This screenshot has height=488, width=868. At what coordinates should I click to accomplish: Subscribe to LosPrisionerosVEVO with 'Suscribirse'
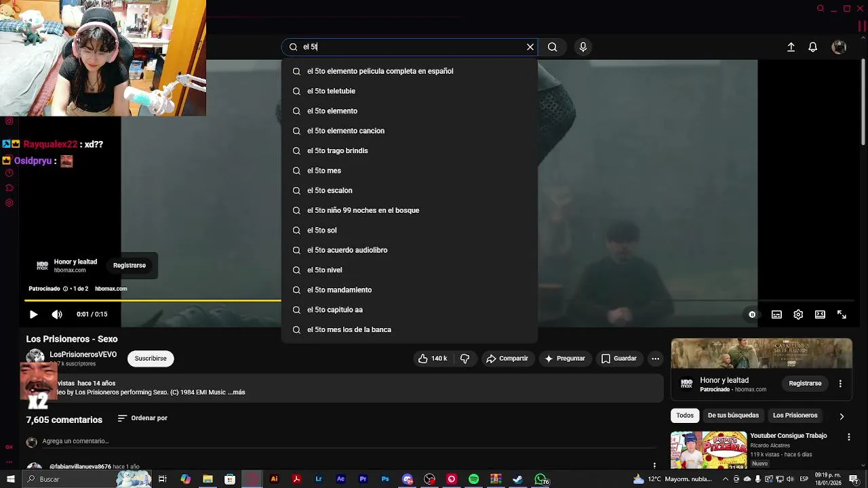click(x=151, y=359)
